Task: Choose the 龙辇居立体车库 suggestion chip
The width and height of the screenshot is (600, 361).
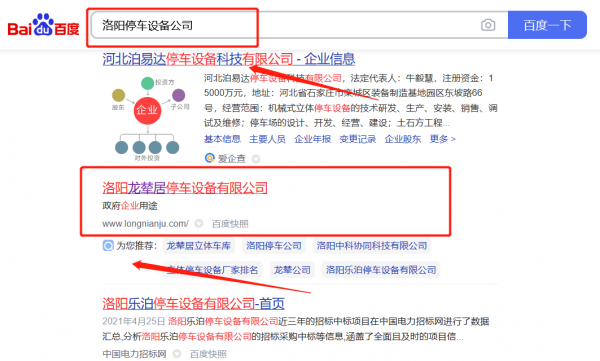Action: point(199,245)
